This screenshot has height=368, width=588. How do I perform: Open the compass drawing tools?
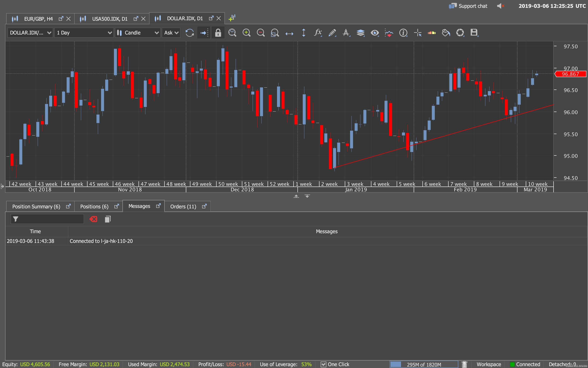coord(346,33)
